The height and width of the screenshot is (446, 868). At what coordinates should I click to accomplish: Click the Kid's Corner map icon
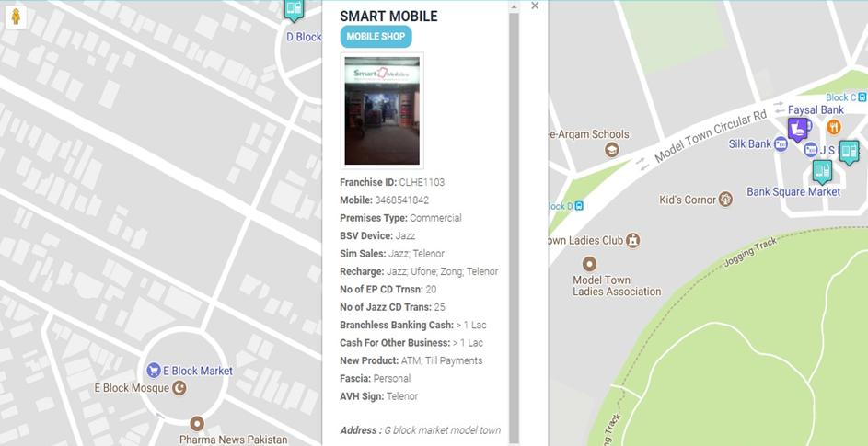725,200
